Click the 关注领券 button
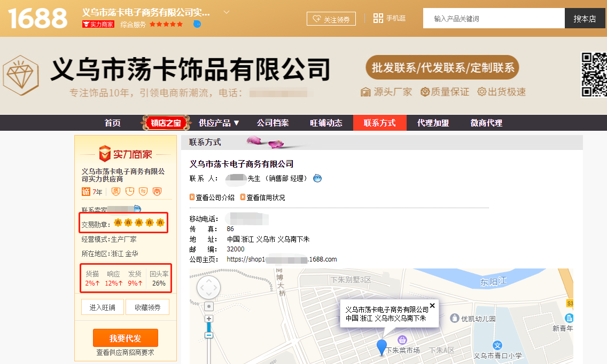The height and width of the screenshot is (364, 607). coord(331,19)
